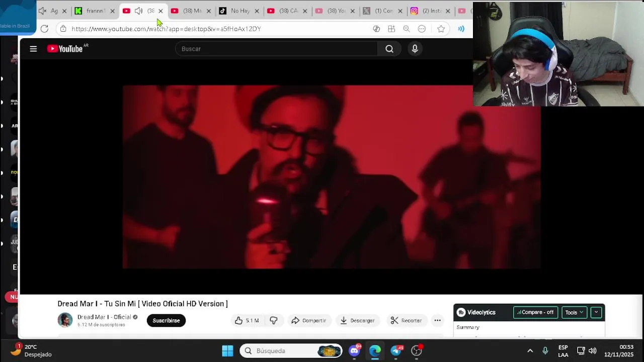Open Discord from the taskbar
Image resolution: width=644 pixels, height=362 pixels.
click(x=354, y=350)
